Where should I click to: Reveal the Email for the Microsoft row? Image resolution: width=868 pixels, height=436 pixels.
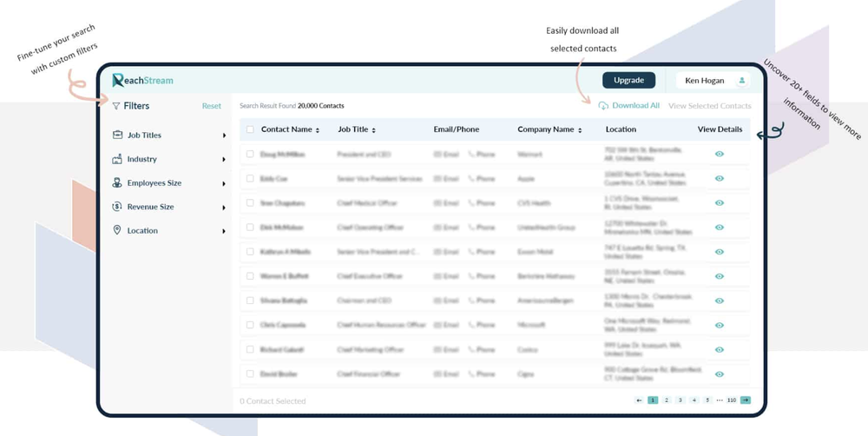tap(446, 325)
